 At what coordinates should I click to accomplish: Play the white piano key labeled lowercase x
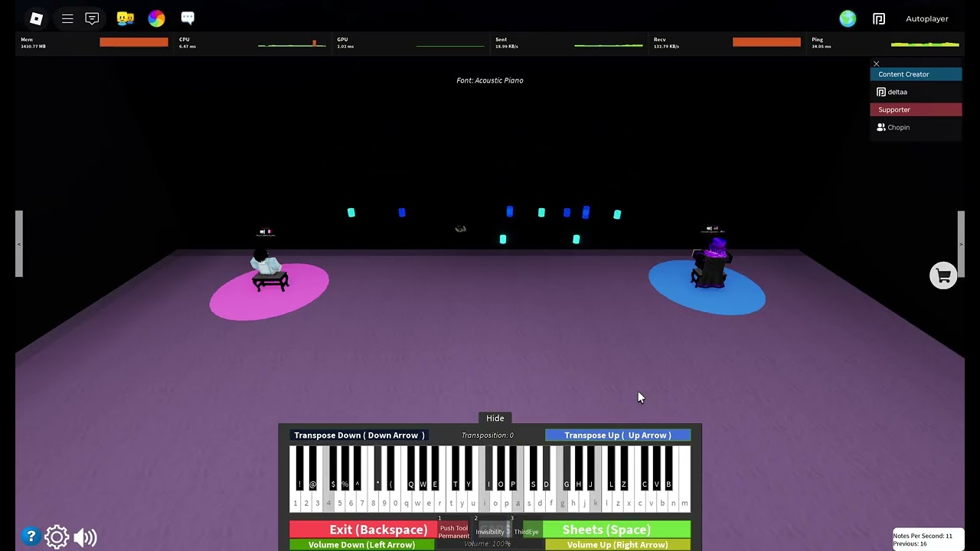point(629,501)
